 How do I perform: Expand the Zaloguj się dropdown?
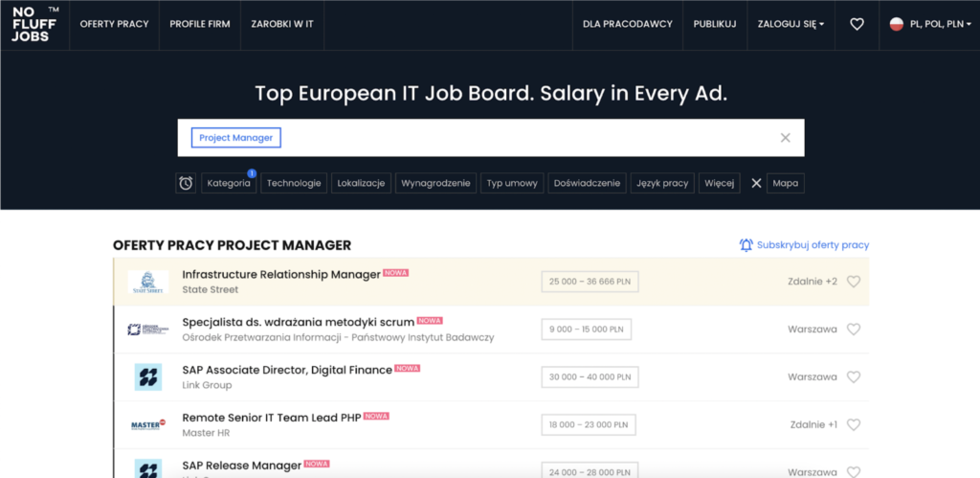(791, 24)
